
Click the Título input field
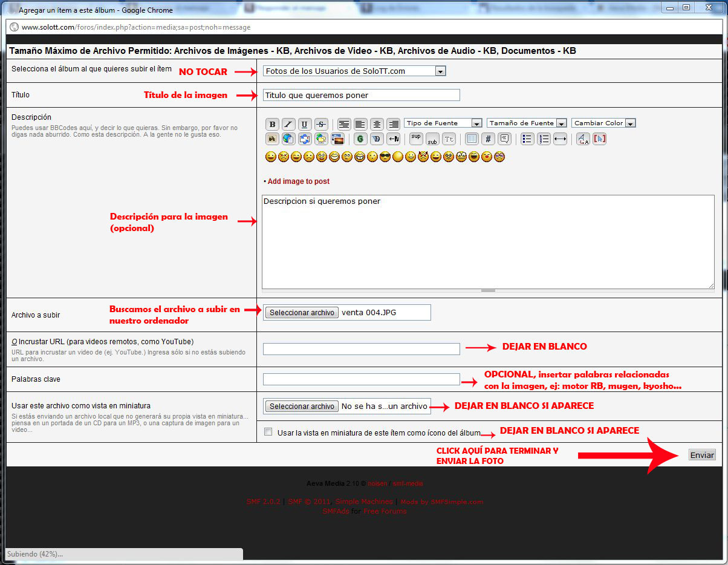click(362, 95)
